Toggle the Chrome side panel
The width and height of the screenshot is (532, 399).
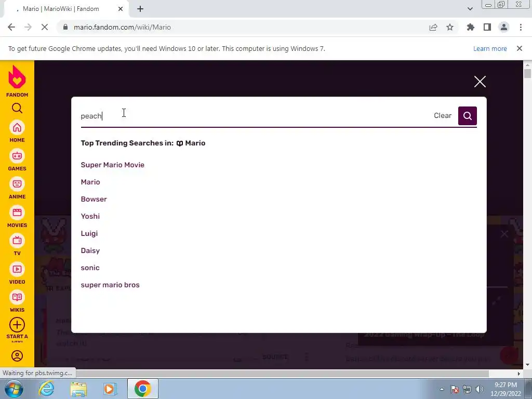(487, 27)
